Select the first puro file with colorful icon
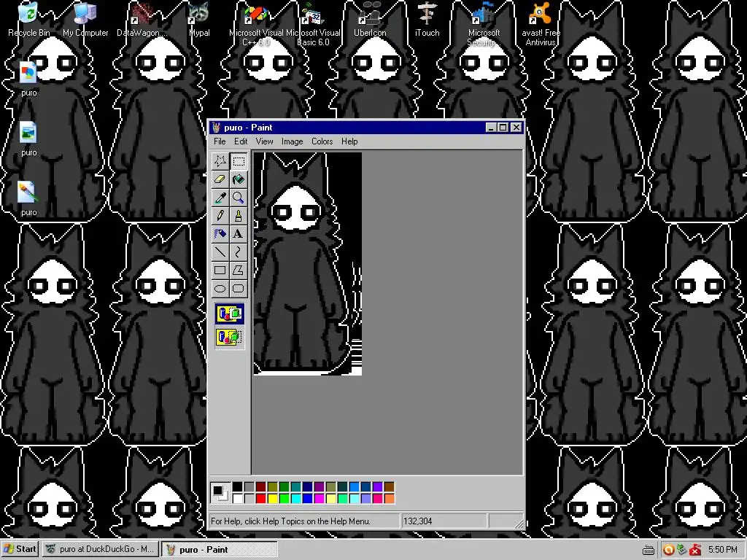 click(x=28, y=79)
